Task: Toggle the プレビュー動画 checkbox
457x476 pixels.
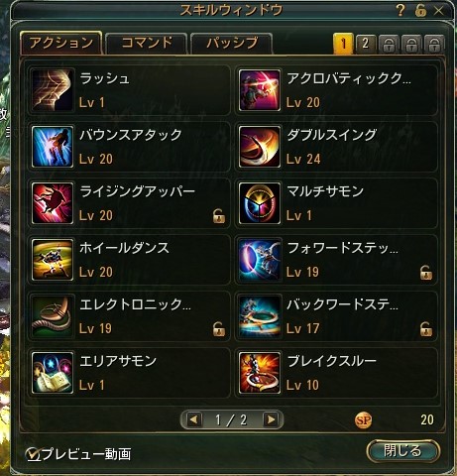Action: tap(33, 454)
